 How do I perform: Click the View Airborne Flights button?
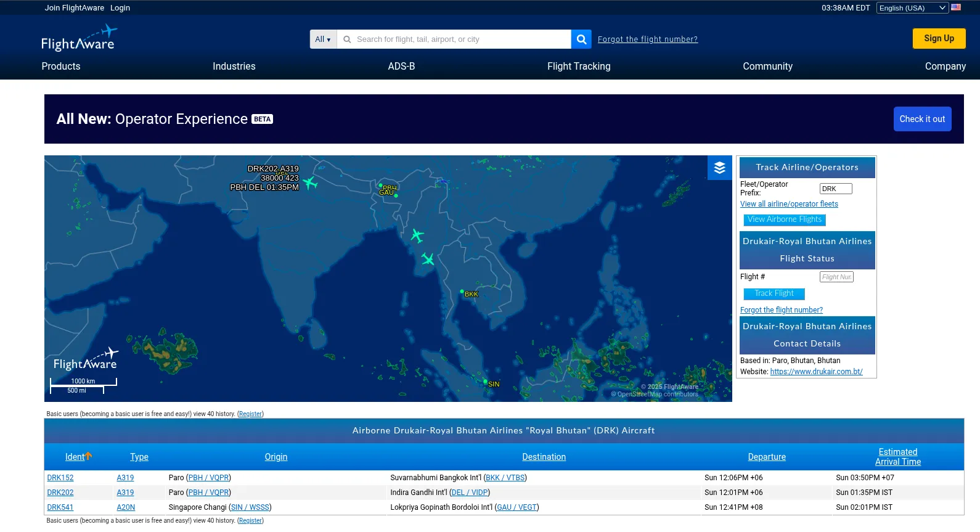point(785,219)
